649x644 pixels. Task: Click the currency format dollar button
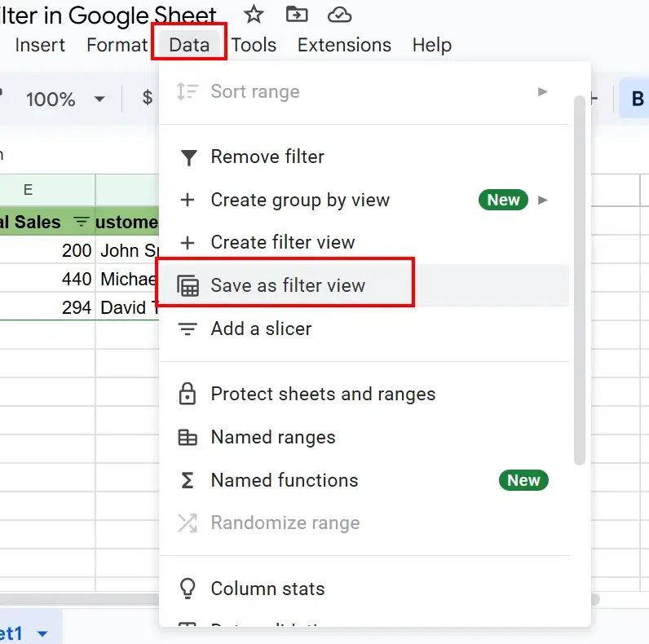click(x=148, y=99)
